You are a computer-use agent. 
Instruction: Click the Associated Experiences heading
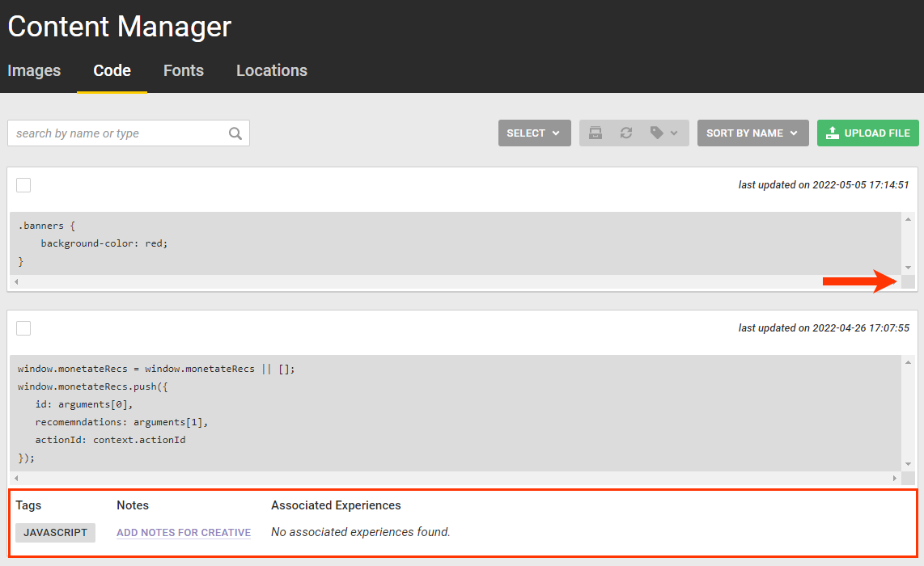[336, 505]
